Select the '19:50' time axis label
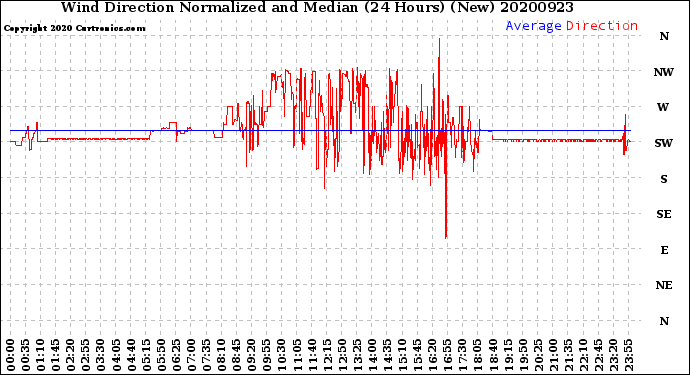This screenshot has width=690, height=375. pos(523,355)
